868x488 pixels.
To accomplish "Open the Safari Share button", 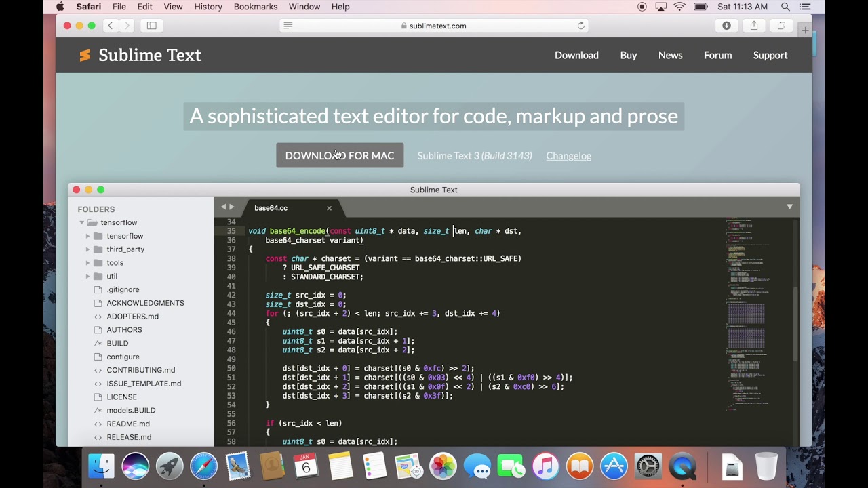I will pyautogui.click(x=754, y=26).
